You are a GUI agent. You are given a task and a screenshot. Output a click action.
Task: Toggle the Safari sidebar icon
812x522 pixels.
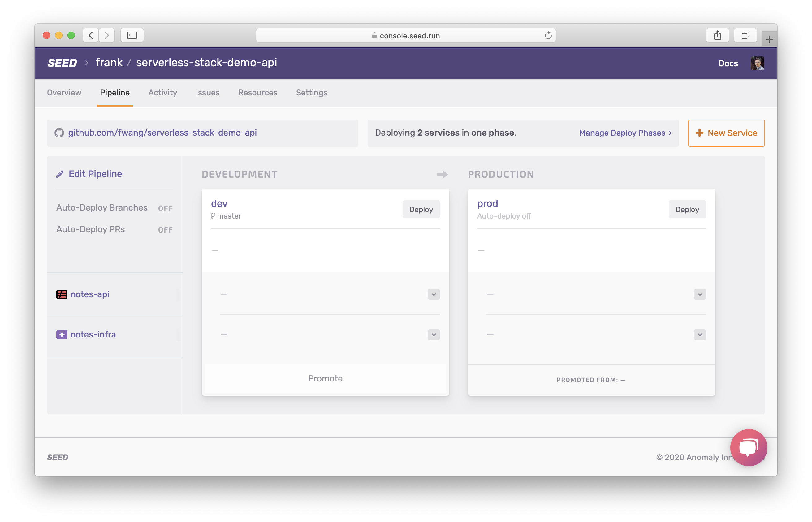coord(132,35)
